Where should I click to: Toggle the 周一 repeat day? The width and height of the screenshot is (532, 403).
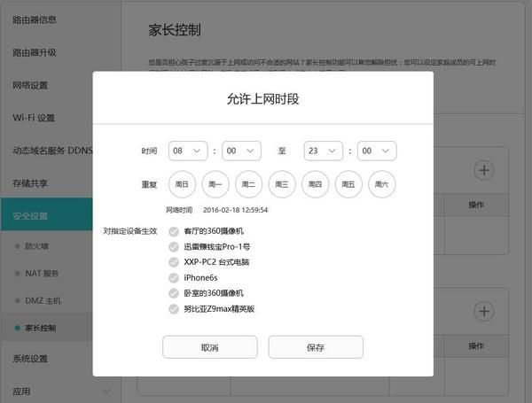tap(215, 184)
